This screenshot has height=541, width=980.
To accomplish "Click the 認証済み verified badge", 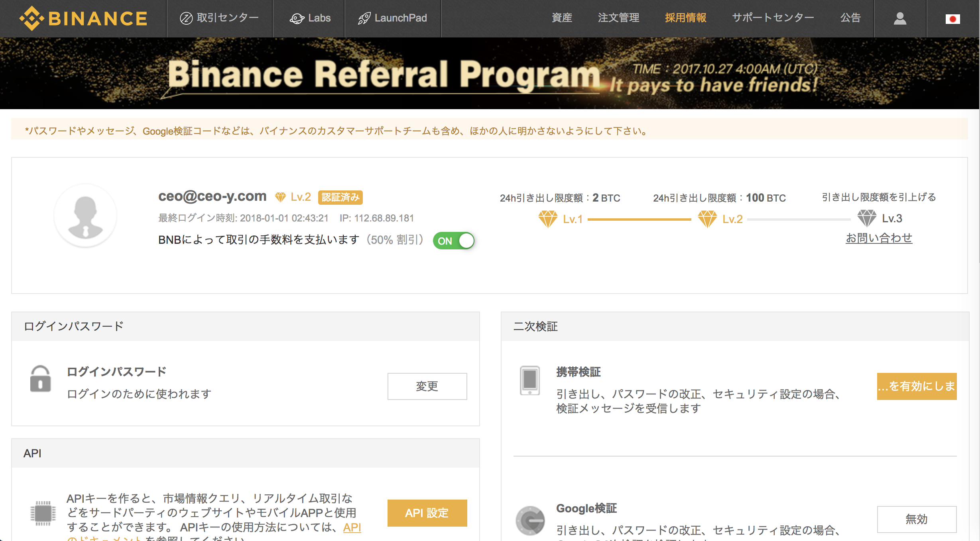I will (x=340, y=197).
